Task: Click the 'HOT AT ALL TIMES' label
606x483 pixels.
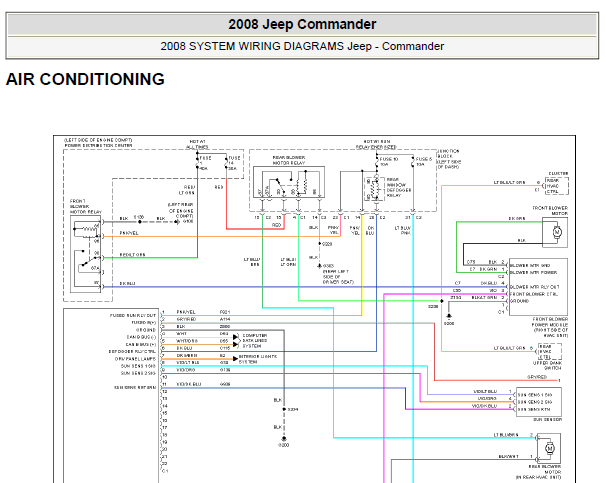Action: [197, 145]
